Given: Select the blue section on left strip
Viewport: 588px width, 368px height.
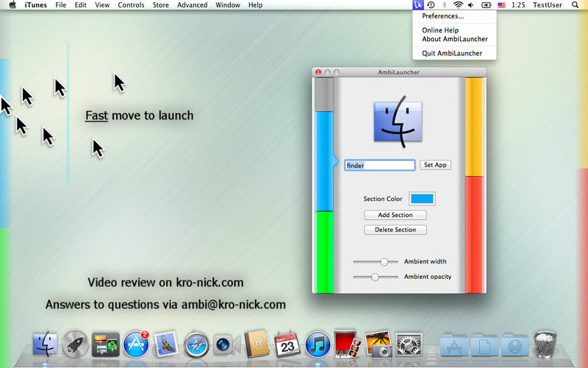Looking at the screenshot, I should coord(324,161).
